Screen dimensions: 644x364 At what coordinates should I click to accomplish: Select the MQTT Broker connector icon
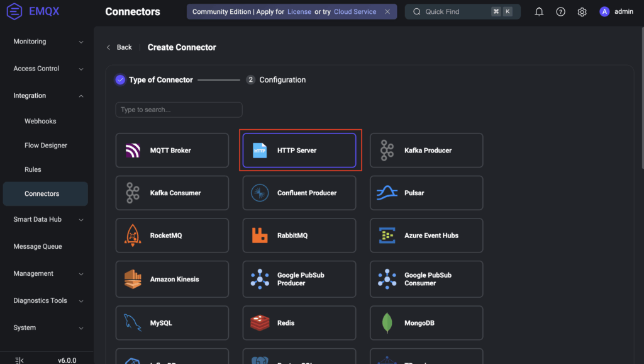[133, 151]
